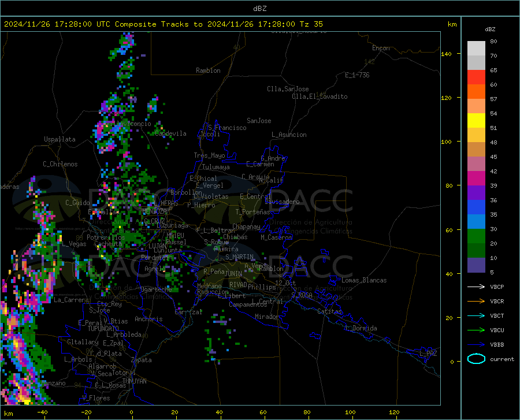520x420 pixels.
Task: Select the Clla.SanJose label
Action: 288,89
